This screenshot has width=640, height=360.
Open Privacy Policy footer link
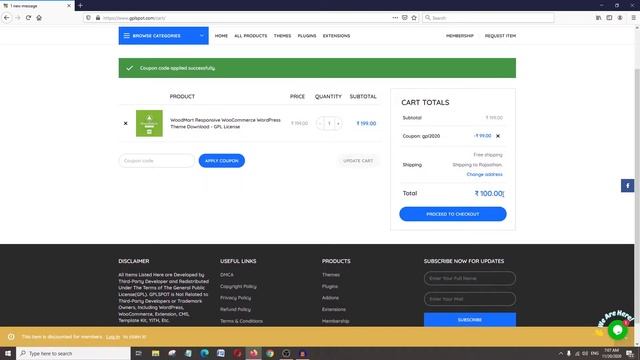coord(236,298)
